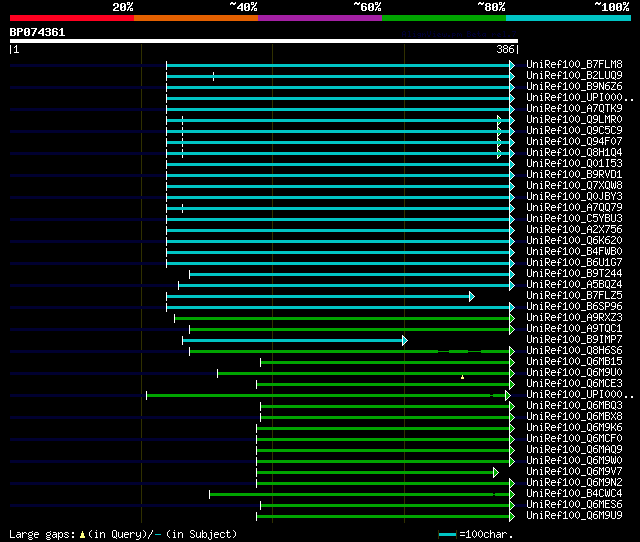Viewport: 640px width, 542px height.
Task: Select the UniRef100_B6U1G7 label
Action: [574, 263]
